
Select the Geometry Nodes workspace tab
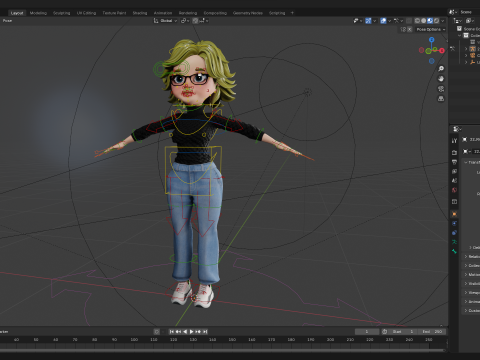[x=248, y=13]
